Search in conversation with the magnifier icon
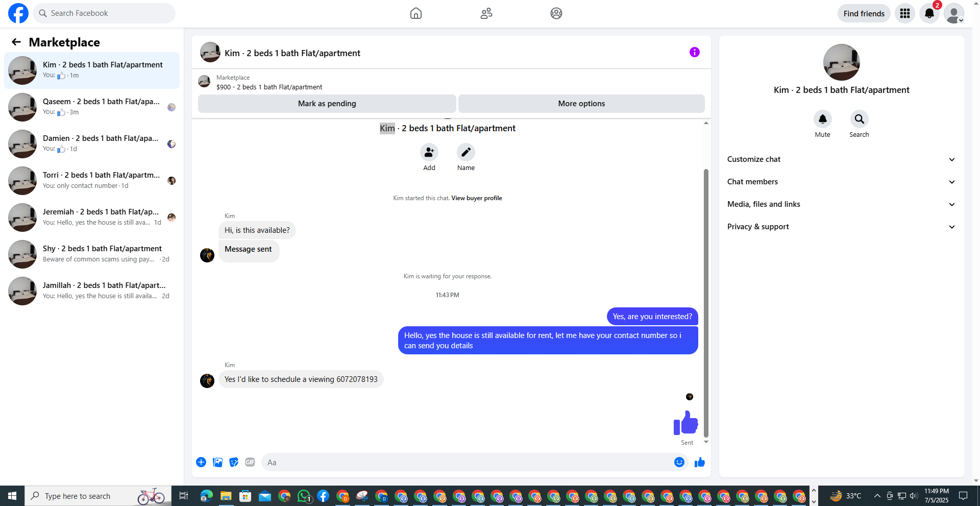This screenshot has width=980, height=506. click(860, 119)
